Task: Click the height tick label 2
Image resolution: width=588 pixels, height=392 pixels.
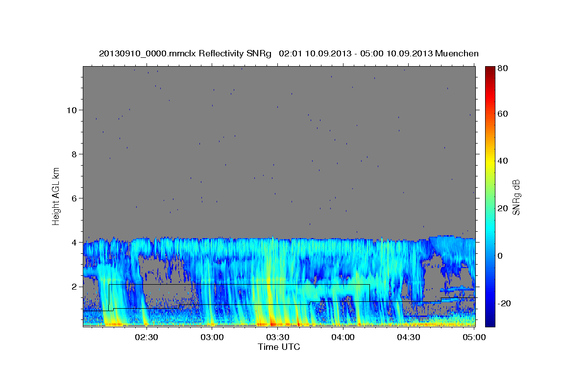Action: 74,286
